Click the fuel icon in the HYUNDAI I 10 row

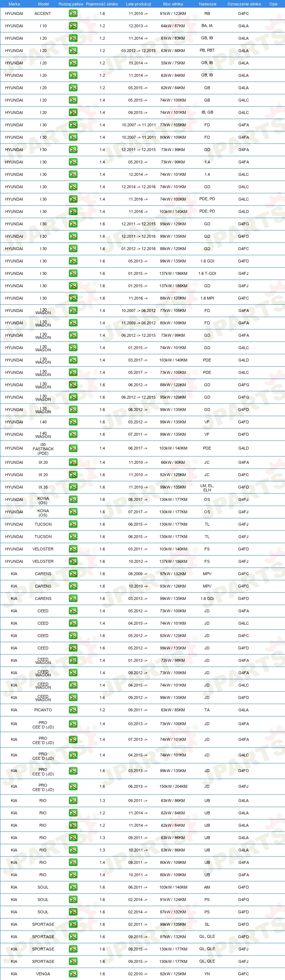73,26
